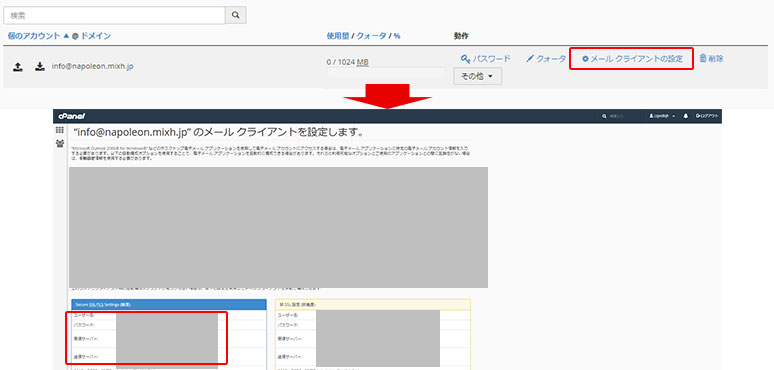Click 削除 to delete the account

coord(711,59)
